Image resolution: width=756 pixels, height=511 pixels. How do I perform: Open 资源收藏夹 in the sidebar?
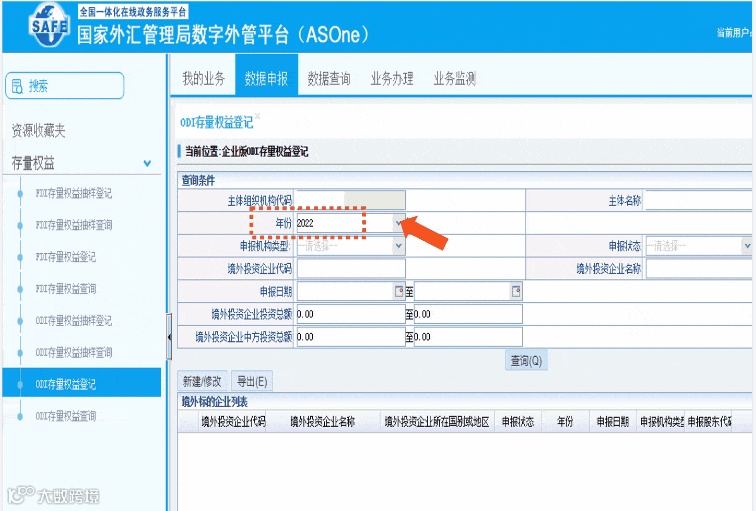tap(39, 130)
